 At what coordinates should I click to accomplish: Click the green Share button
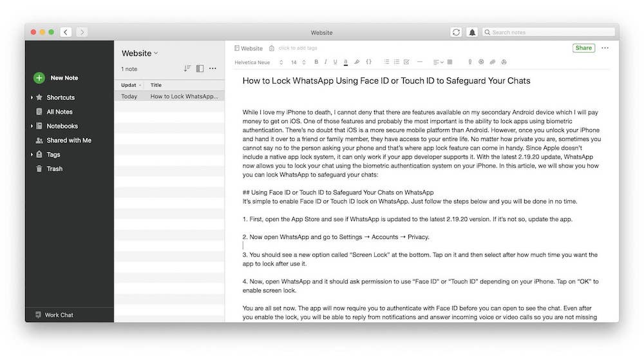point(583,48)
